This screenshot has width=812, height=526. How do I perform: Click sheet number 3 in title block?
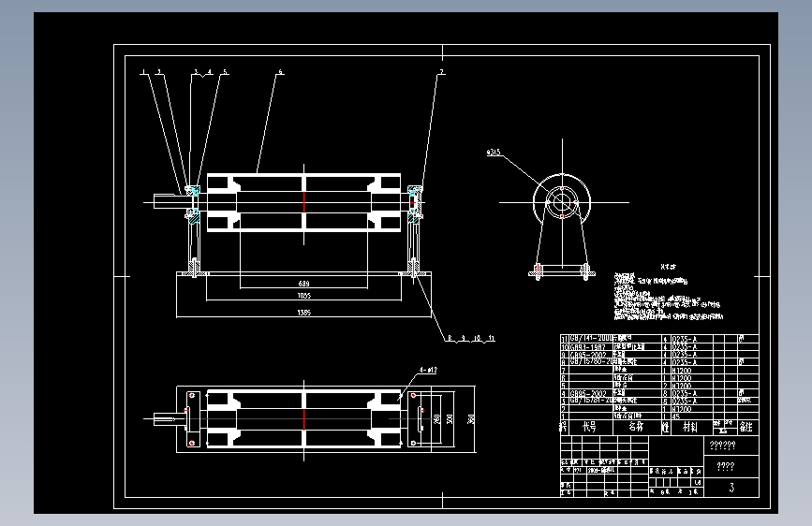coord(731,488)
